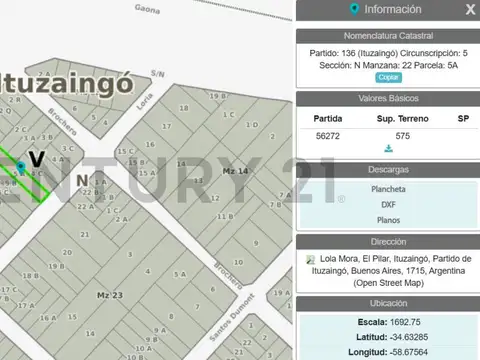Click the Longitud value -58.67564

click(410, 352)
